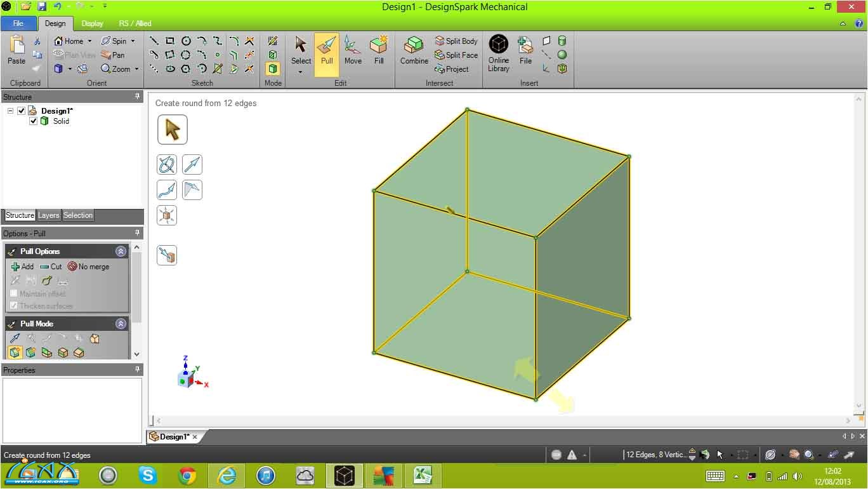Activate the Move tool
Screen dimensions: 868x489
coord(353,51)
